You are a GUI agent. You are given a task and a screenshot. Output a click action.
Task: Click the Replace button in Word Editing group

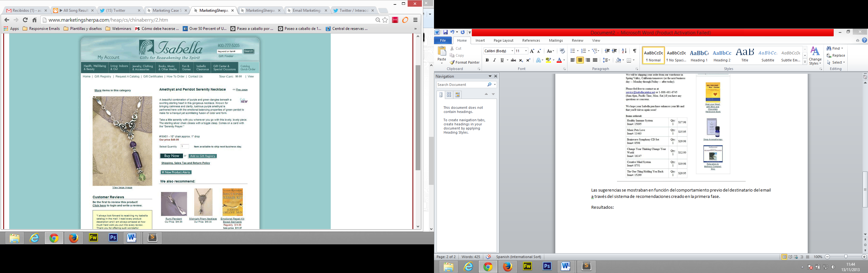[836, 55]
